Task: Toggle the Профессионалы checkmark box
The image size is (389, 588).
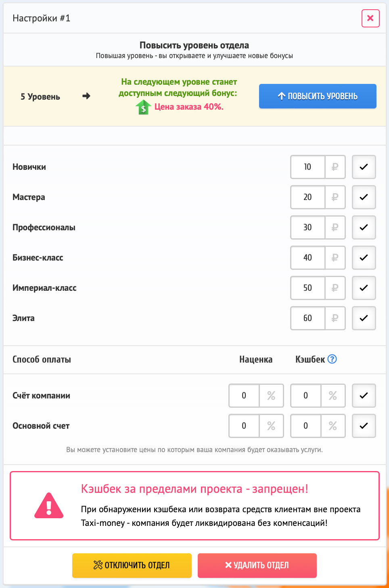Action: 364,227
